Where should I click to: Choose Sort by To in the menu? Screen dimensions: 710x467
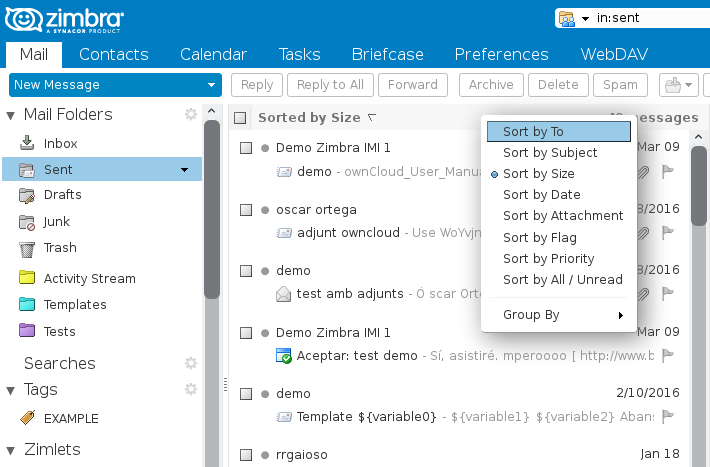point(559,131)
